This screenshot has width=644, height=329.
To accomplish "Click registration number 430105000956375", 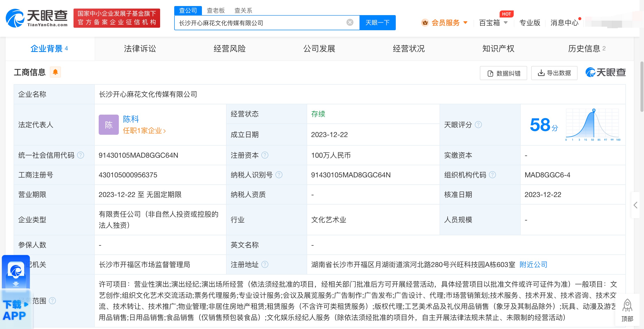I will click(x=128, y=175).
